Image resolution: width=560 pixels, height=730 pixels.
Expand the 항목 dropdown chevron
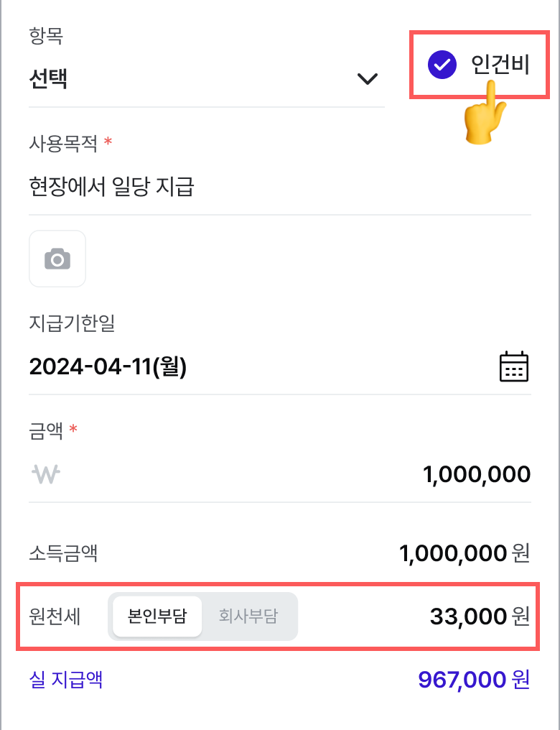tap(367, 79)
